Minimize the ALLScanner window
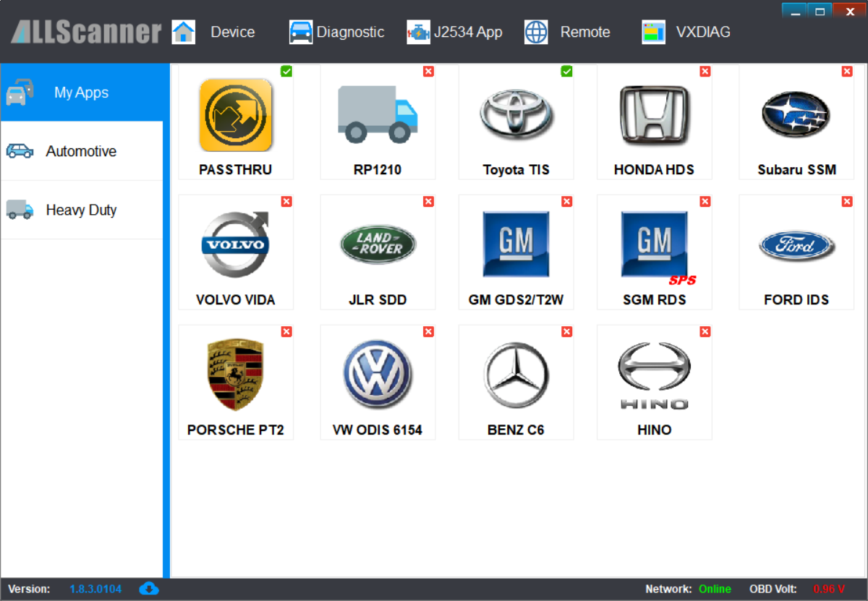Viewport: 868px width, 601px height. pos(794,11)
